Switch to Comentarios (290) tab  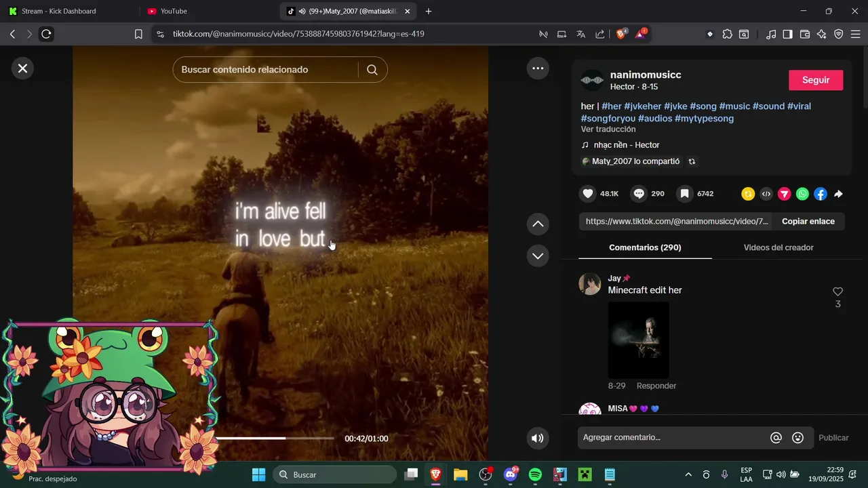[x=645, y=247]
